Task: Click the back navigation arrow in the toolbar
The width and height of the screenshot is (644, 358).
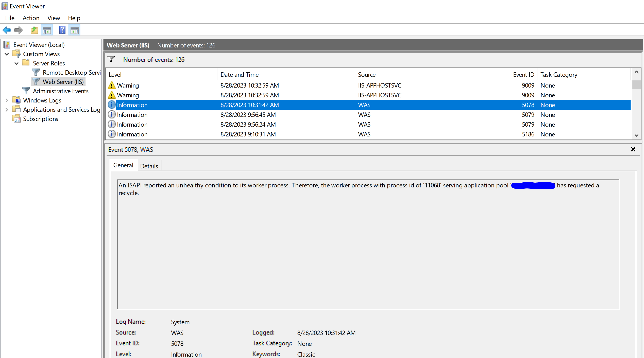Action: point(7,30)
